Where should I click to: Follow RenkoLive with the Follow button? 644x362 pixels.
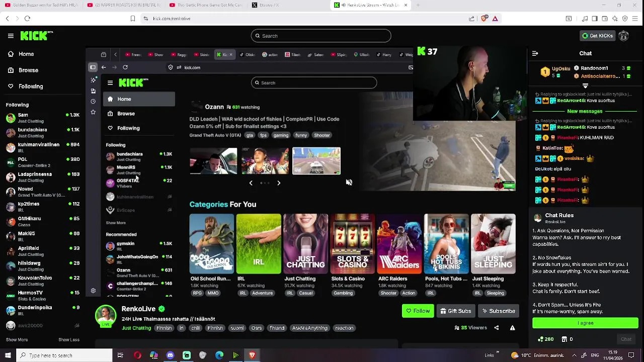tap(418, 311)
